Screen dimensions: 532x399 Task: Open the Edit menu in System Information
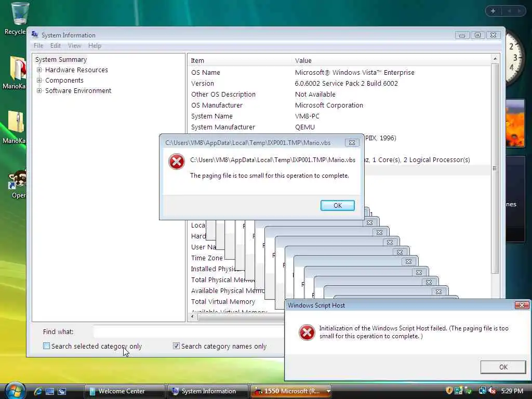coord(55,46)
